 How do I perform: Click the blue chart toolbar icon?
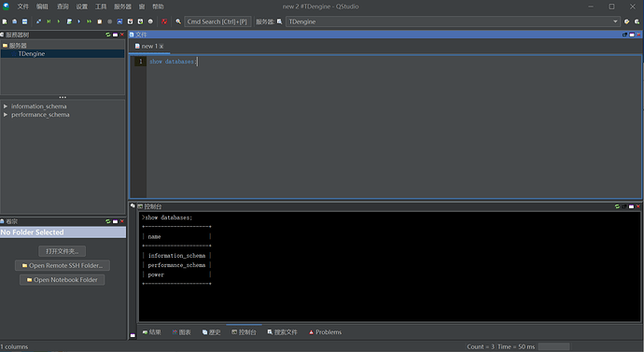pos(119,21)
